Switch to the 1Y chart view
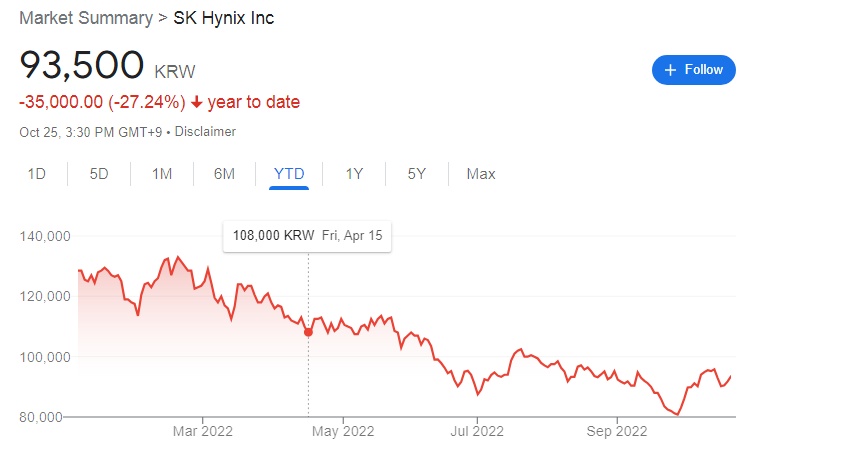Viewport: 842px width, 459px height. click(354, 174)
